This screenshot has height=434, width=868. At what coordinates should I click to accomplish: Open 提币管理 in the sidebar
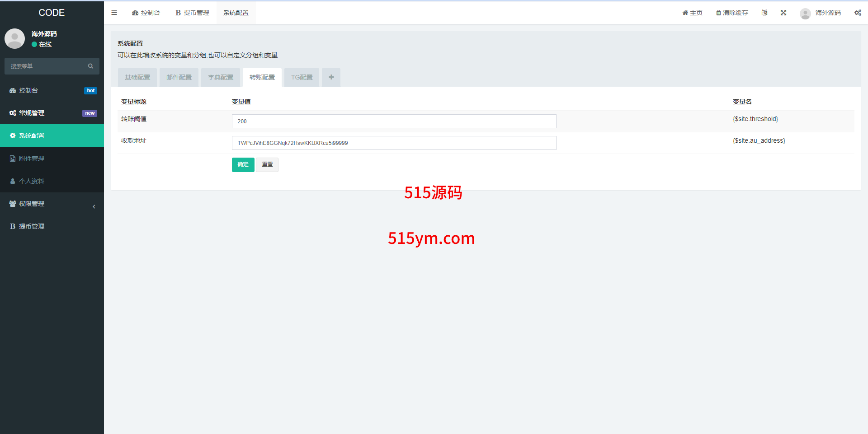pos(32,226)
